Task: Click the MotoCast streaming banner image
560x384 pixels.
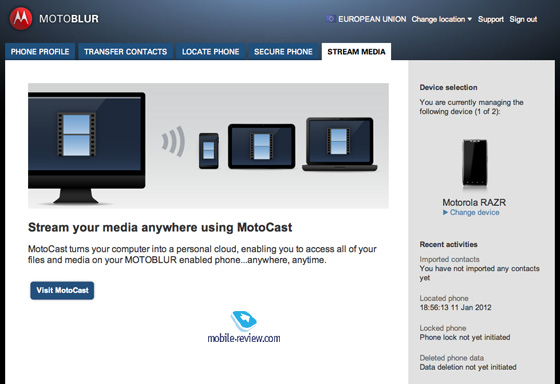Action: pos(208,146)
